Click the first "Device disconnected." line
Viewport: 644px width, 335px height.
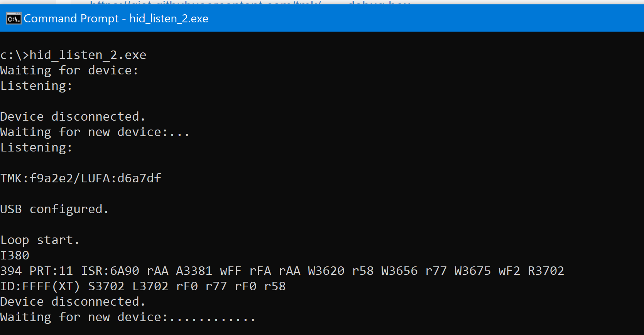pos(73,117)
